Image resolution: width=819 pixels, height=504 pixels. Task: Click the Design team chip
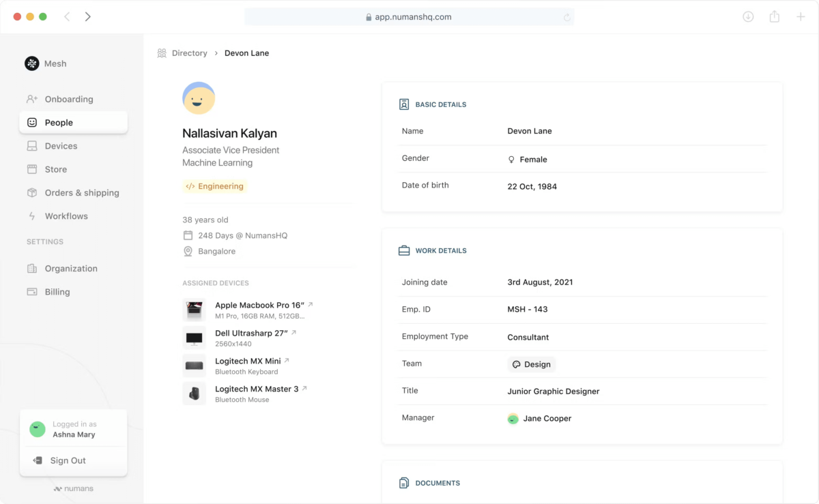coord(531,364)
